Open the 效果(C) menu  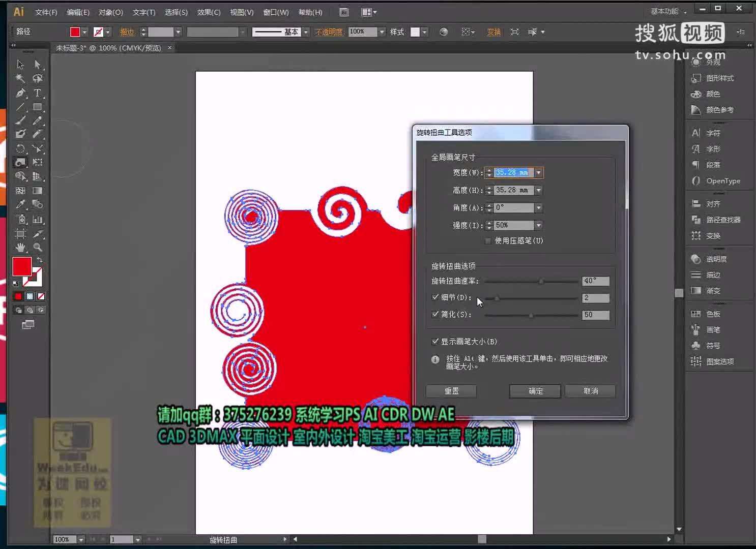[x=209, y=12]
